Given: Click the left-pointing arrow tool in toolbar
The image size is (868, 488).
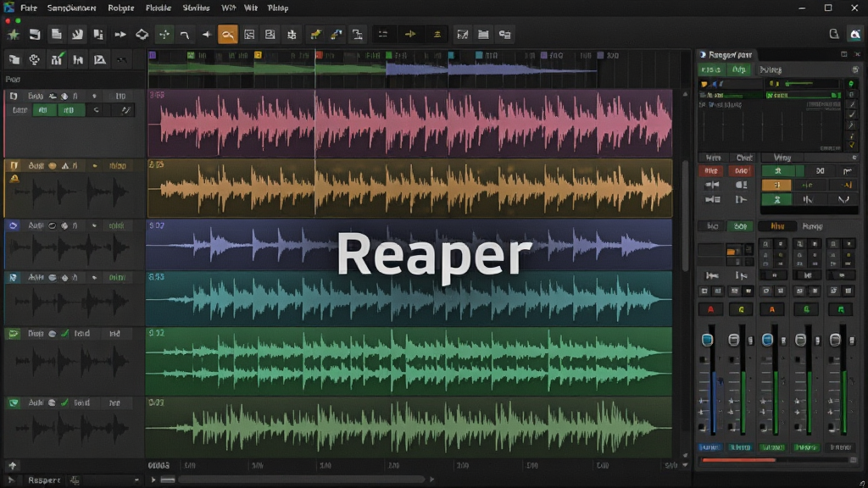Looking at the screenshot, I should (x=207, y=34).
